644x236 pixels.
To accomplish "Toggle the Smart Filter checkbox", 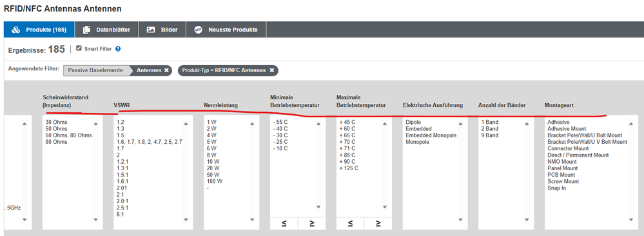I will click(79, 48).
